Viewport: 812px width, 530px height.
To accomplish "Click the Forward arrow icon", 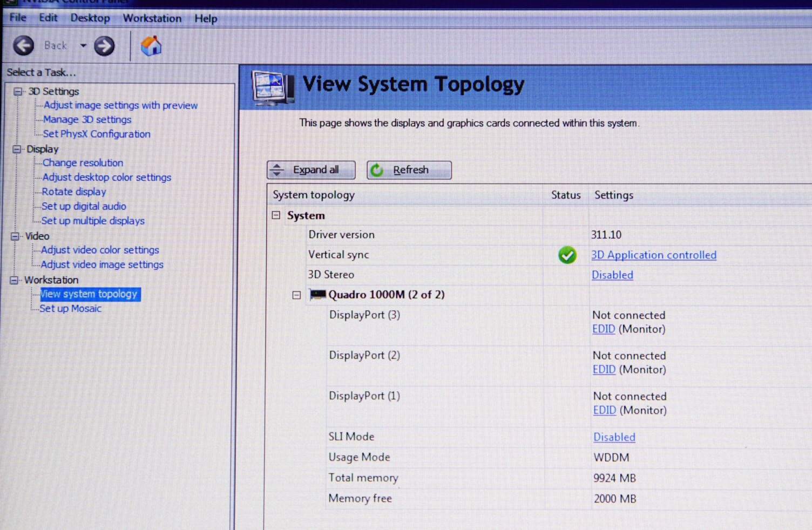I will click(104, 46).
